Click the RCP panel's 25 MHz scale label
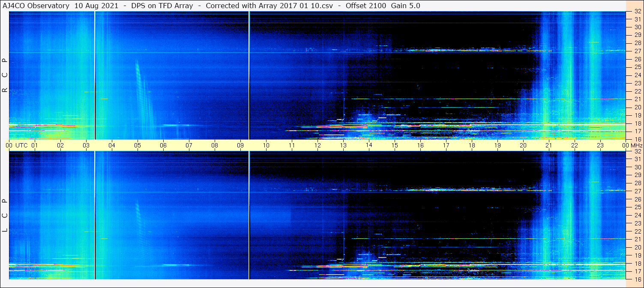644x288 pixels. pyautogui.click(x=637, y=67)
